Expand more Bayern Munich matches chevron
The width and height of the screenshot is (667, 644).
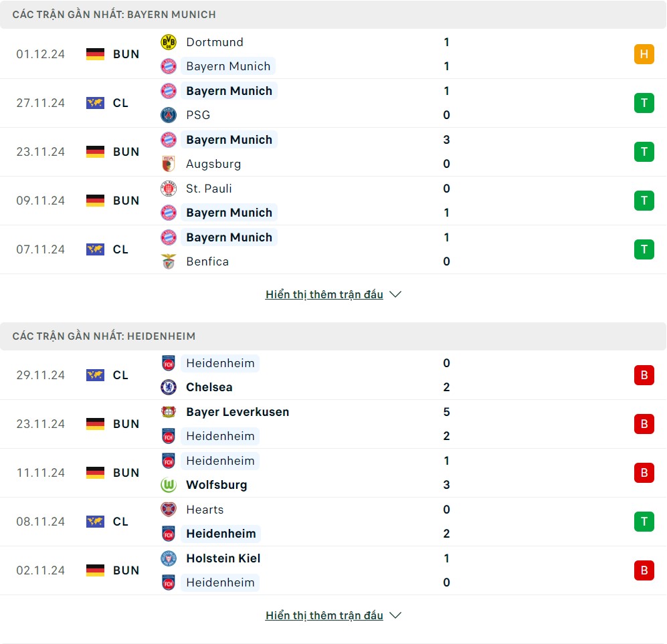(395, 294)
